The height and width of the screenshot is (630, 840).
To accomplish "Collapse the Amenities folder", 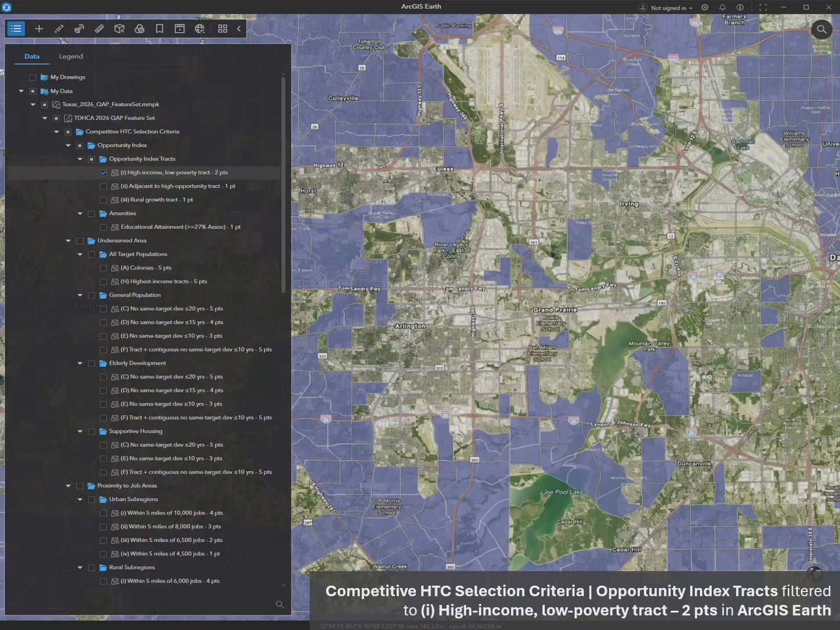I will coord(80,213).
